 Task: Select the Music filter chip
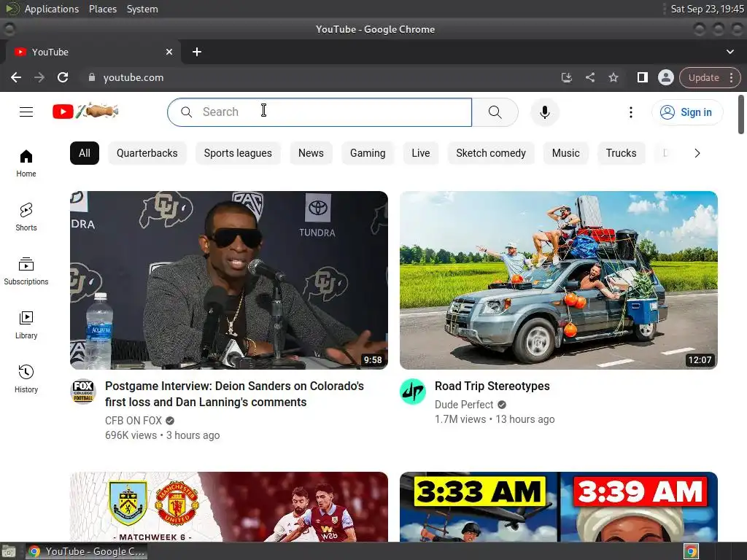tap(565, 153)
